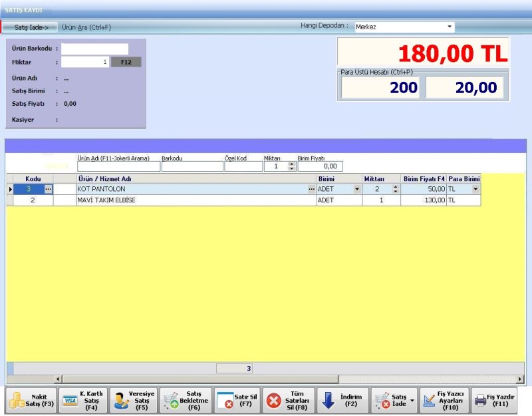
Task: Click the Tüm Satırları Sil red X icon
Action: [x=273, y=400]
